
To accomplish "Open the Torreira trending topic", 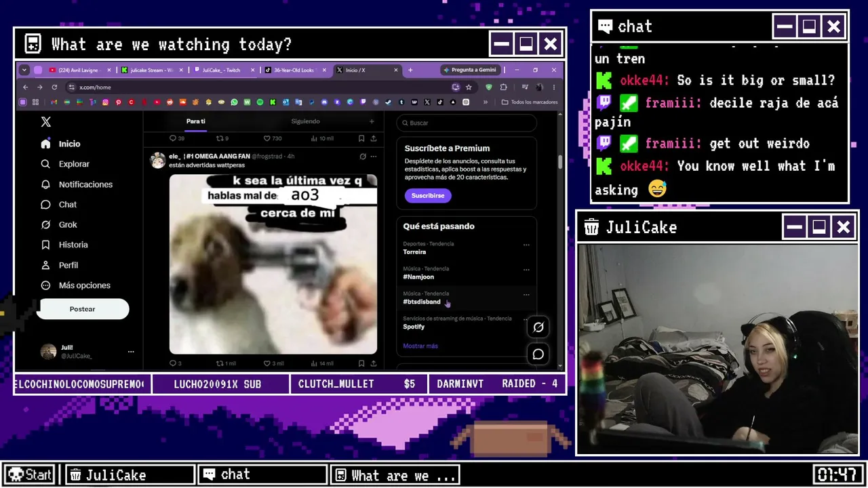I will point(415,252).
